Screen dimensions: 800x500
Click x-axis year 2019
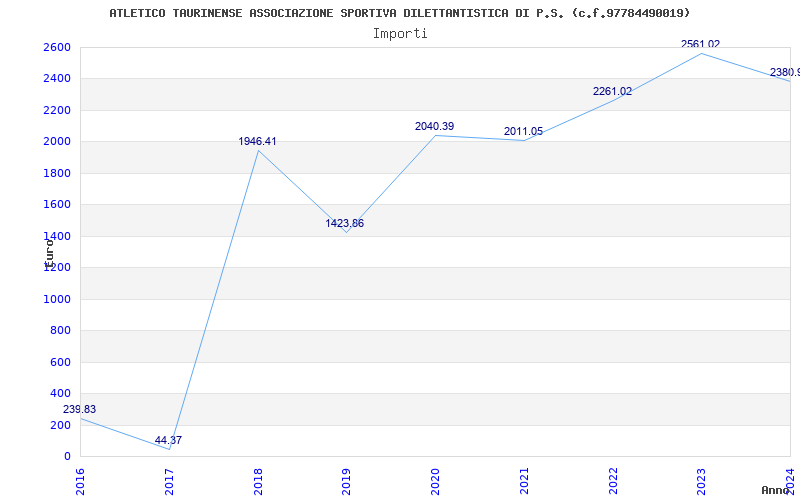click(x=346, y=481)
